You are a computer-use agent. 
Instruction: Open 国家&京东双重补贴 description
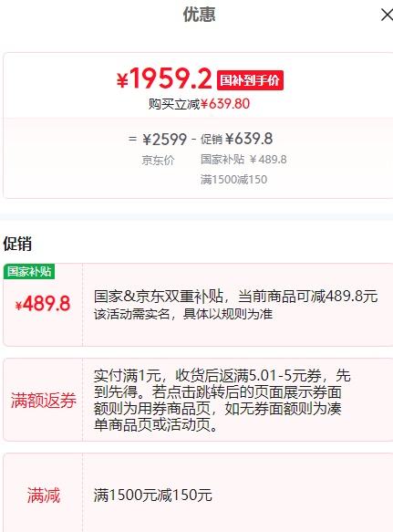pos(235,297)
